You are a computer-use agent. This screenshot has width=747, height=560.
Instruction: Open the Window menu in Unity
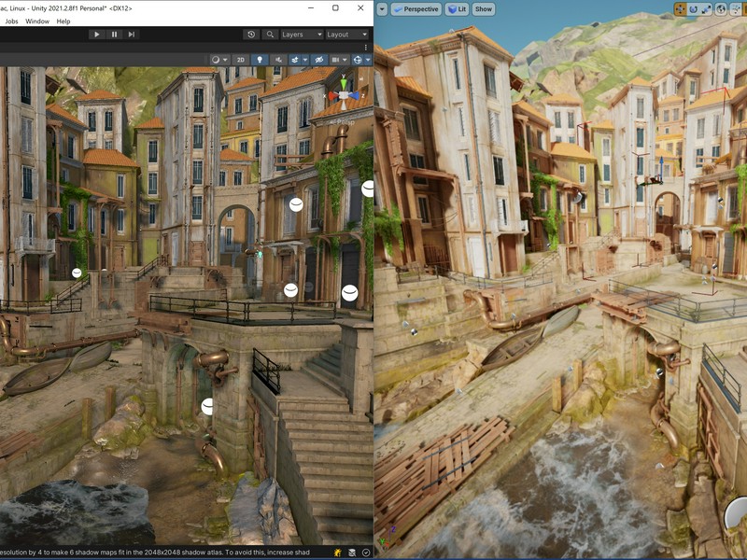pyautogui.click(x=37, y=21)
